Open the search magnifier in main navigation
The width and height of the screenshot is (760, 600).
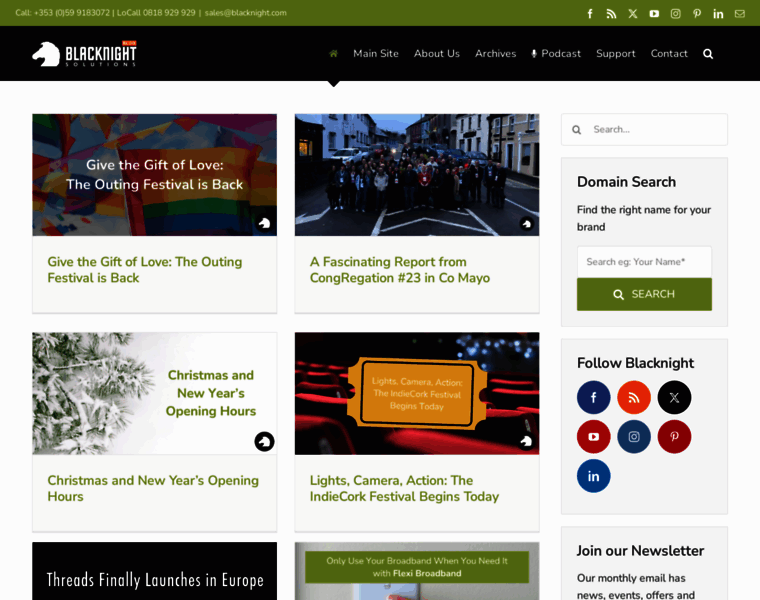click(x=708, y=54)
